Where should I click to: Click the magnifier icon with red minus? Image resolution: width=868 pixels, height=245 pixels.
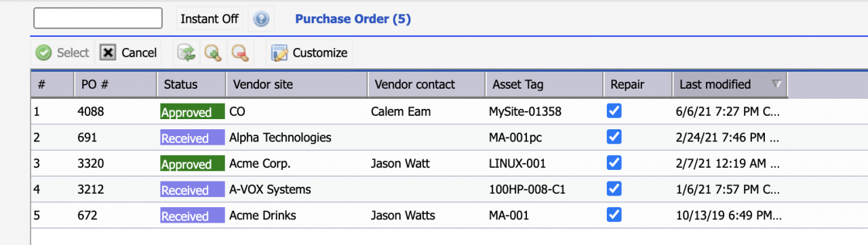pos(239,53)
